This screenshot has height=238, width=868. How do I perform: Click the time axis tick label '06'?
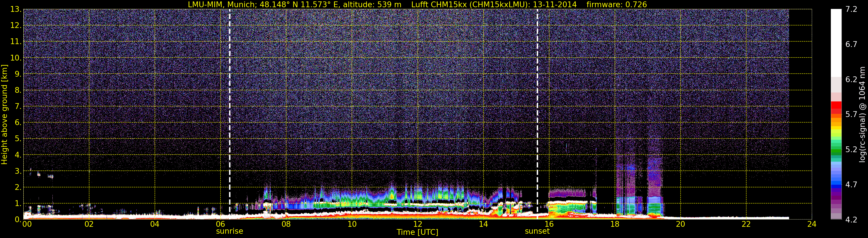(220, 224)
